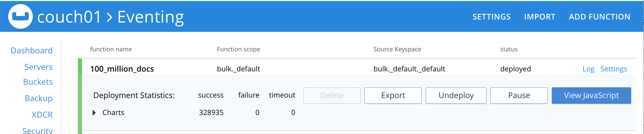Collapse the 100_million_docs function row
Screen dimensions: 644x134
pos(122,69)
